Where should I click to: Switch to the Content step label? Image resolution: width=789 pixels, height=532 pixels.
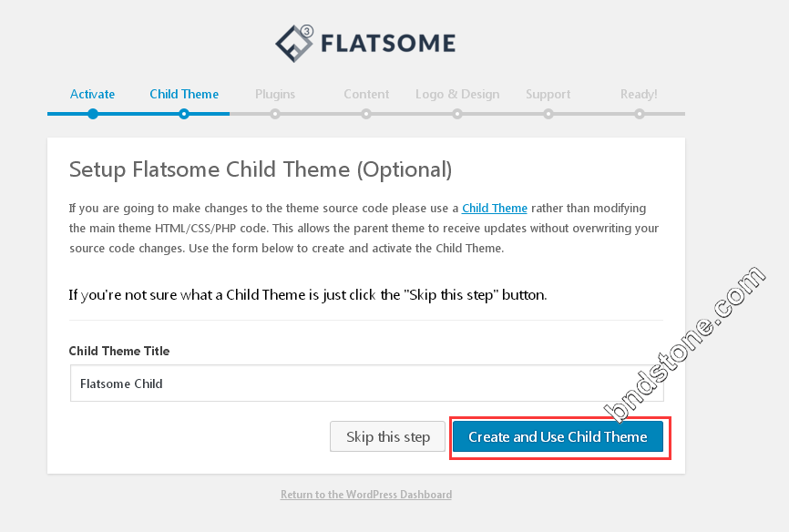click(x=366, y=94)
